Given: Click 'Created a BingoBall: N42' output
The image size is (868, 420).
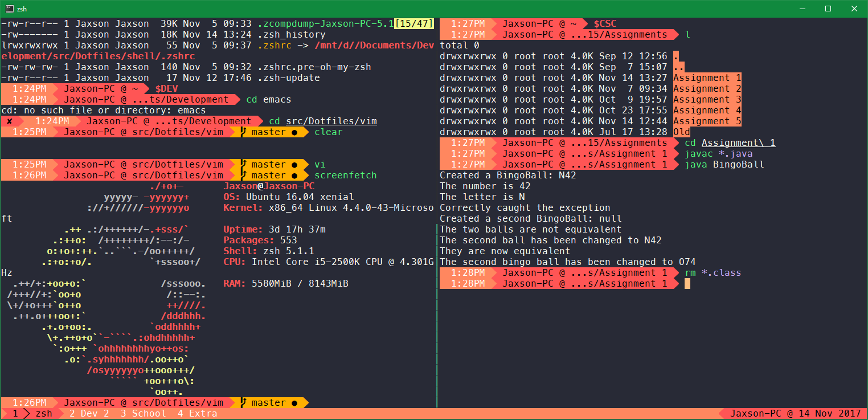Looking at the screenshot, I should point(507,176).
